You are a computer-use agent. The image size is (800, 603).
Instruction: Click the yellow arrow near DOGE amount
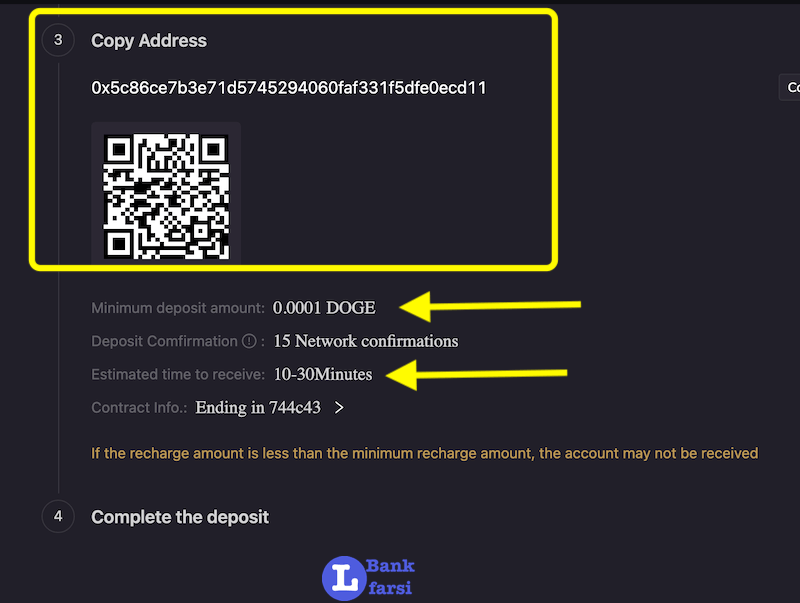490,307
